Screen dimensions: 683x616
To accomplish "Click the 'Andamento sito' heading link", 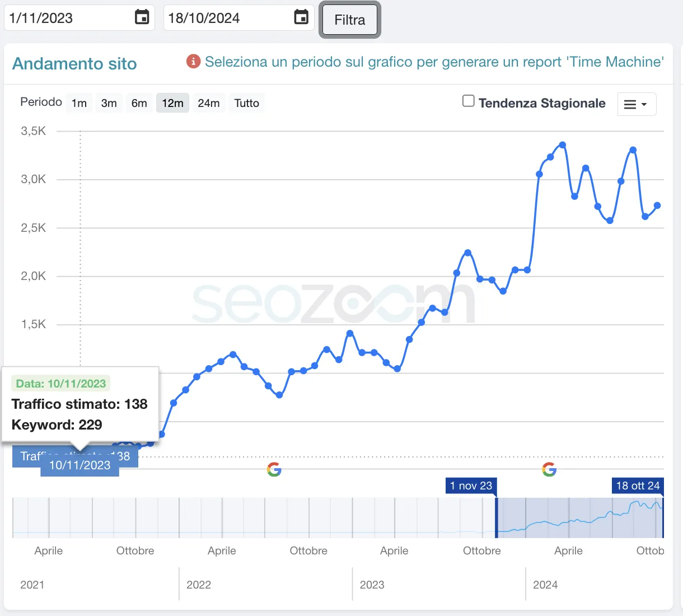I will point(74,63).
